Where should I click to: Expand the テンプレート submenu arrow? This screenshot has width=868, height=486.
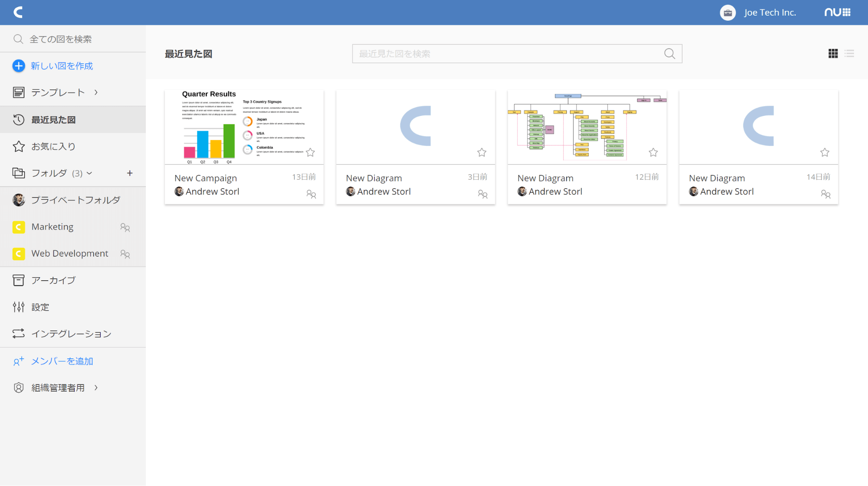[x=96, y=92]
